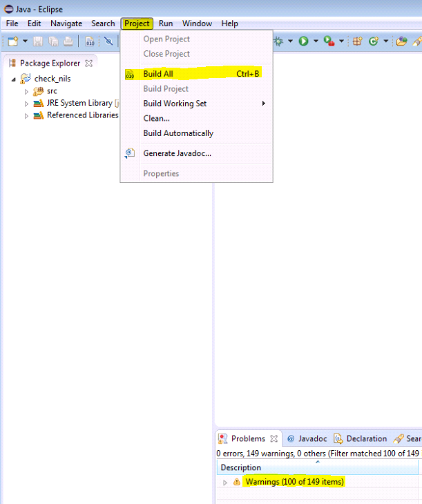
Task: Toggle Build Automatically option
Action: coord(197,133)
